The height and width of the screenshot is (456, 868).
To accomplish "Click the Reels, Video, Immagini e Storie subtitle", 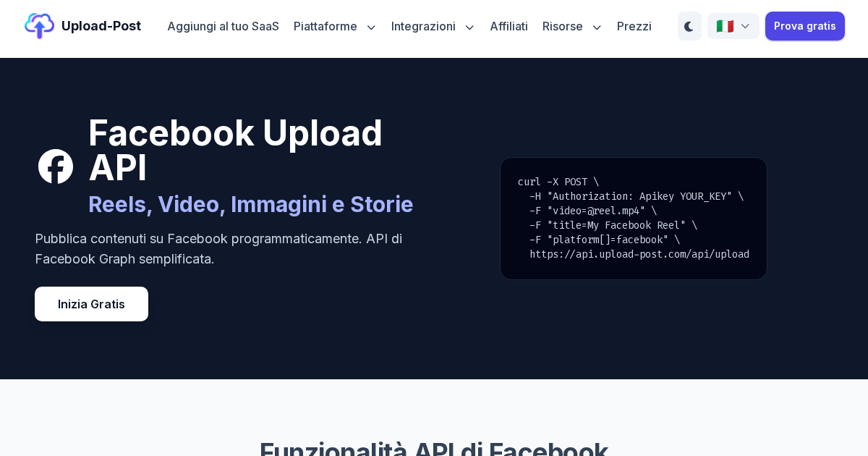I will (250, 204).
